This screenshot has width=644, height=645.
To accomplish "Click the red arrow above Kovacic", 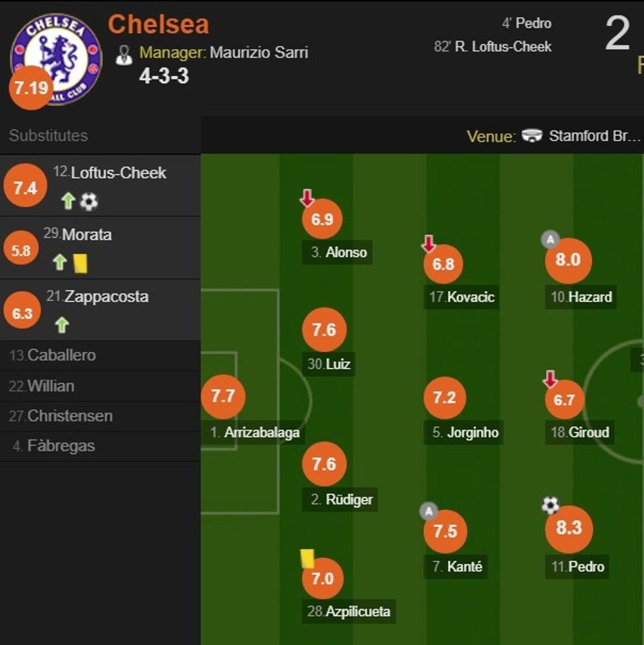I will (x=428, y=243).
